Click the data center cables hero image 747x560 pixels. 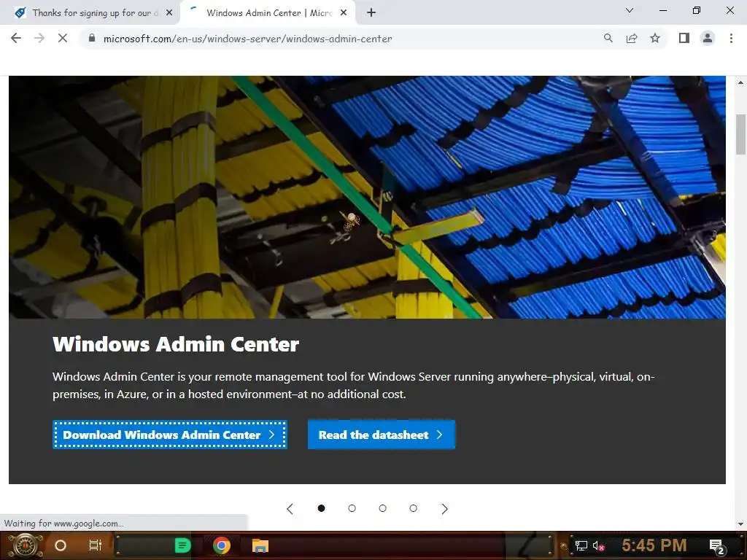pyautogui.click(x=367, y=197)
